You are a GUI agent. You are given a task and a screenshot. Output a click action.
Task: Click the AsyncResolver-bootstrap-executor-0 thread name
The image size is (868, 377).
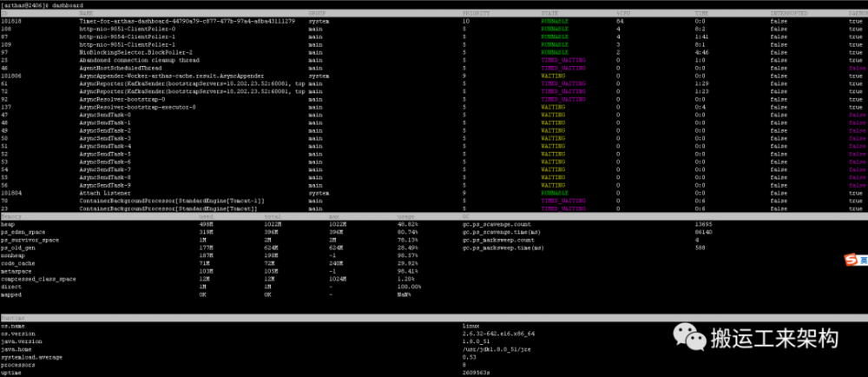[x=137, y=107]
